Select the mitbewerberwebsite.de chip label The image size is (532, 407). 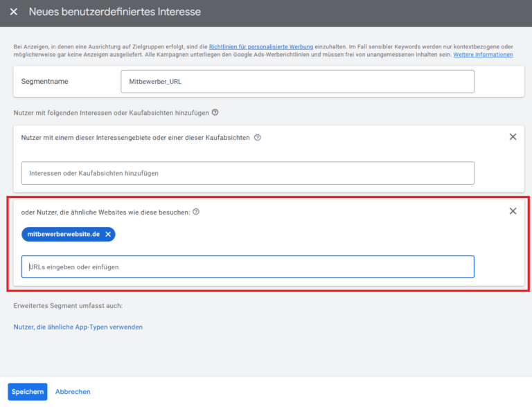coord(64,235)
